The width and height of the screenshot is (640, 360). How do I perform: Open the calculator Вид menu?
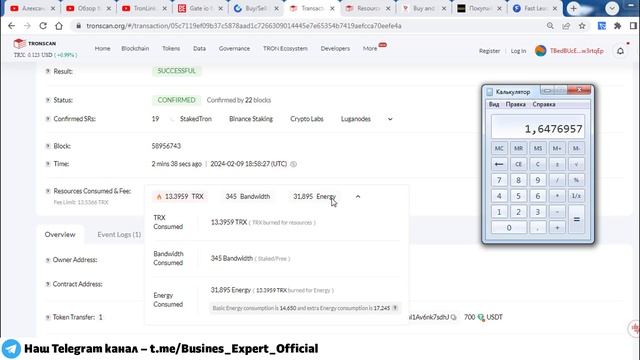(x=494, y=104)
